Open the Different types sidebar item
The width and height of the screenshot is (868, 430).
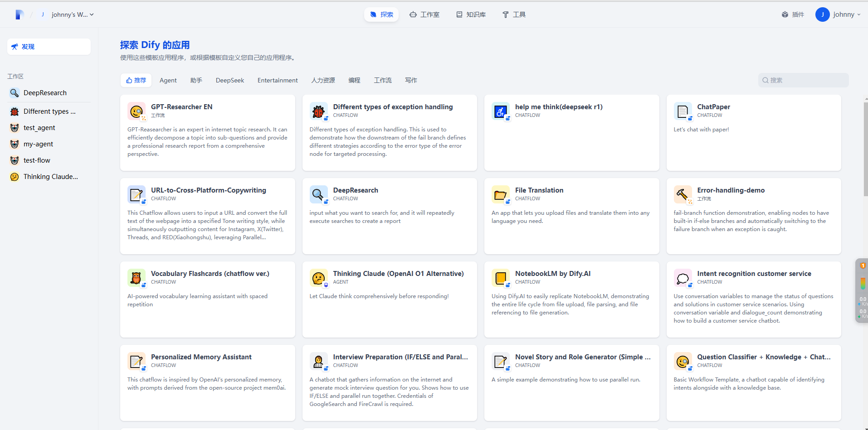coord(49,111)
